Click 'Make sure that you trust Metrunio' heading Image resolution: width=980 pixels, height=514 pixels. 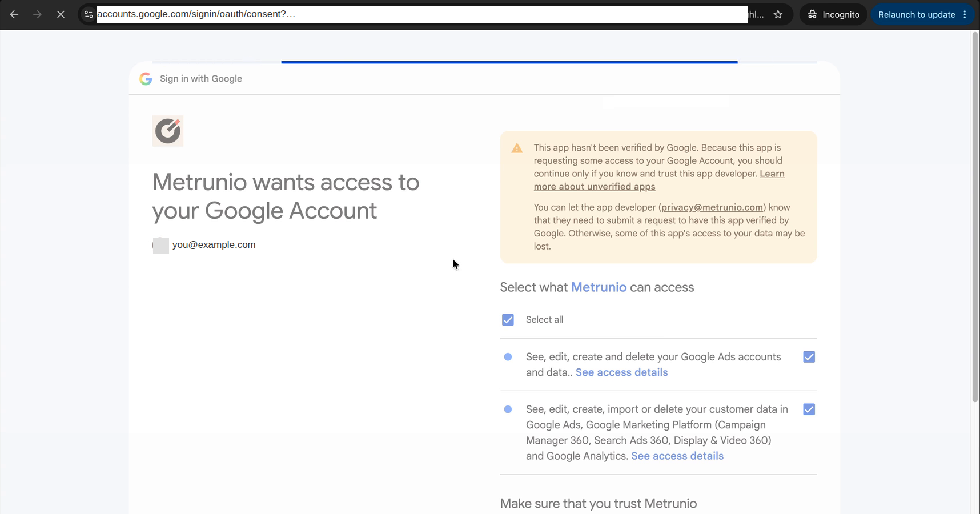tap(599, 503)
